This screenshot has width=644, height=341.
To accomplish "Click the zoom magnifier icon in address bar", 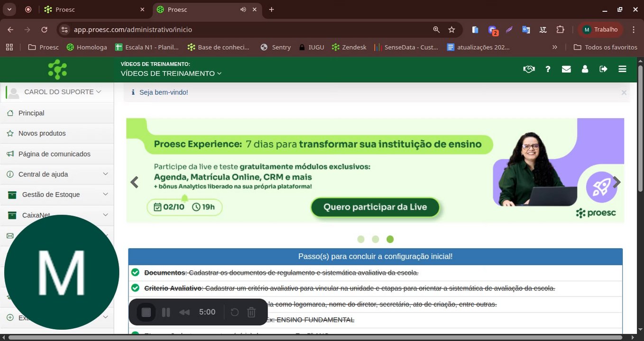I will [x=436, y=29].
